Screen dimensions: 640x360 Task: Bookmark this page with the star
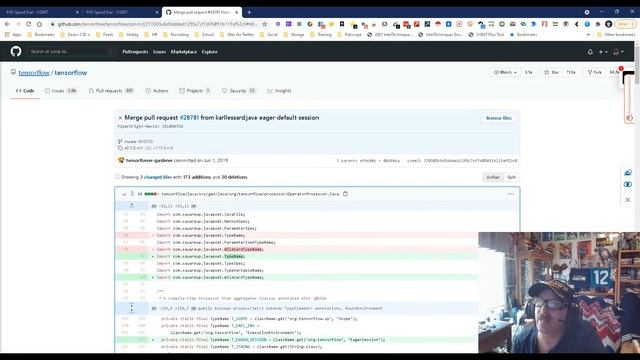coord(264,24)
